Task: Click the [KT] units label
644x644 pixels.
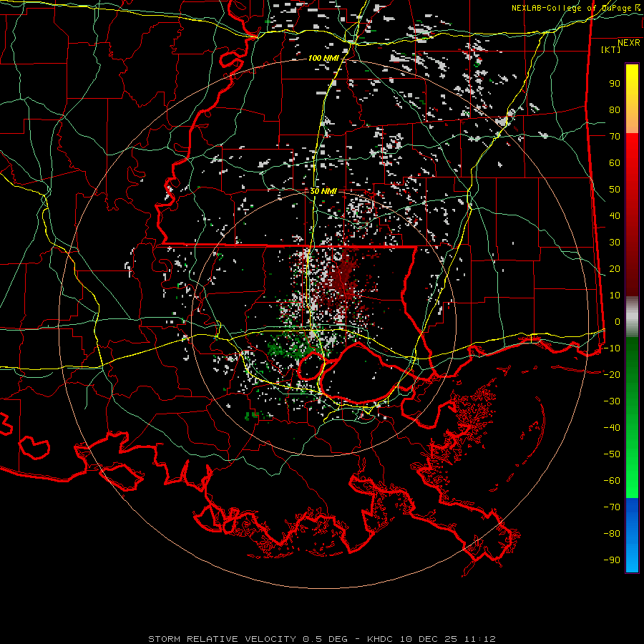Action: (x=610, y=49)
